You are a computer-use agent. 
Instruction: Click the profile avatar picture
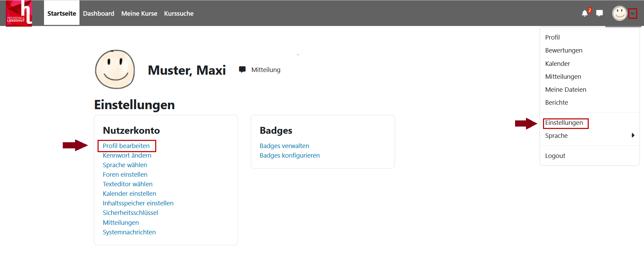point(620,13)
